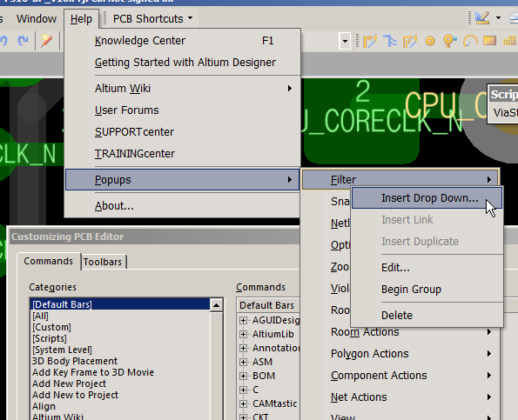The height and width of the screenshot is (420, 518).
Task: Select Add New to Project category
Action: [120, 395]
